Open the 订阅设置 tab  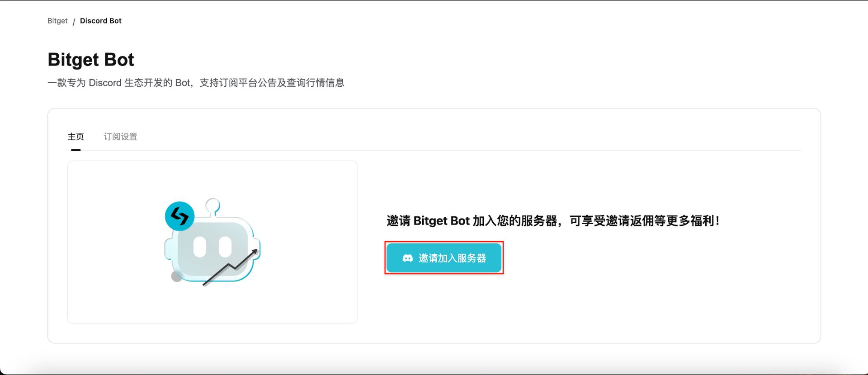(120, 136)
